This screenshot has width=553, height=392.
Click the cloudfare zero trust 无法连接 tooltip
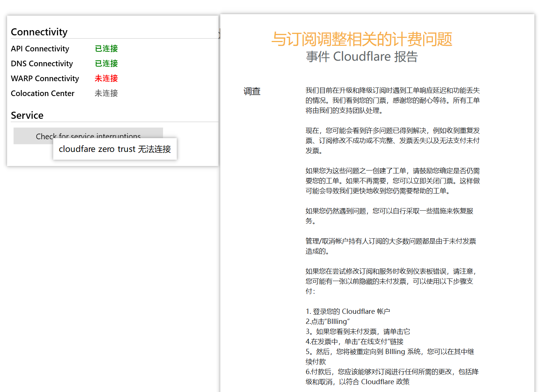(115, 149)
